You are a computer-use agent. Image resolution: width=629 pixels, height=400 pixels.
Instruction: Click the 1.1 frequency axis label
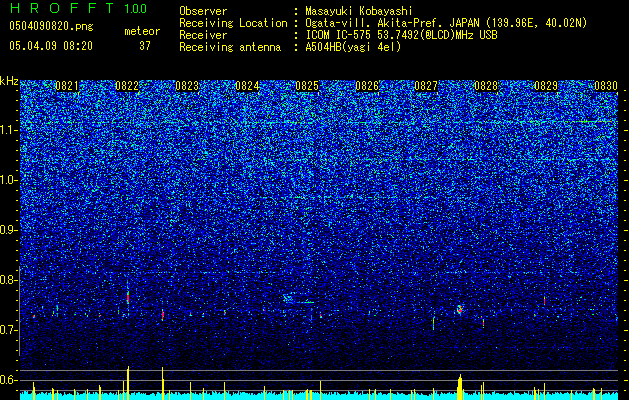click(x=9, y=130)
